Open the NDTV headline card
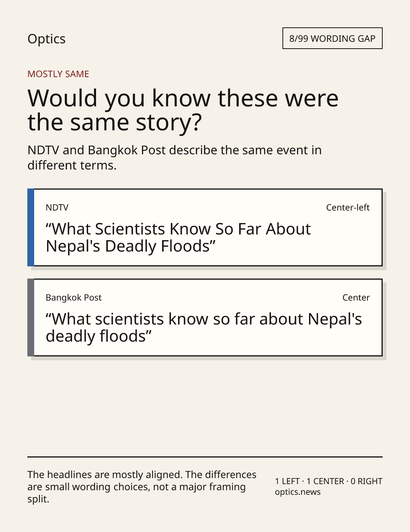 pyautogui.click(x=205, y=227)
